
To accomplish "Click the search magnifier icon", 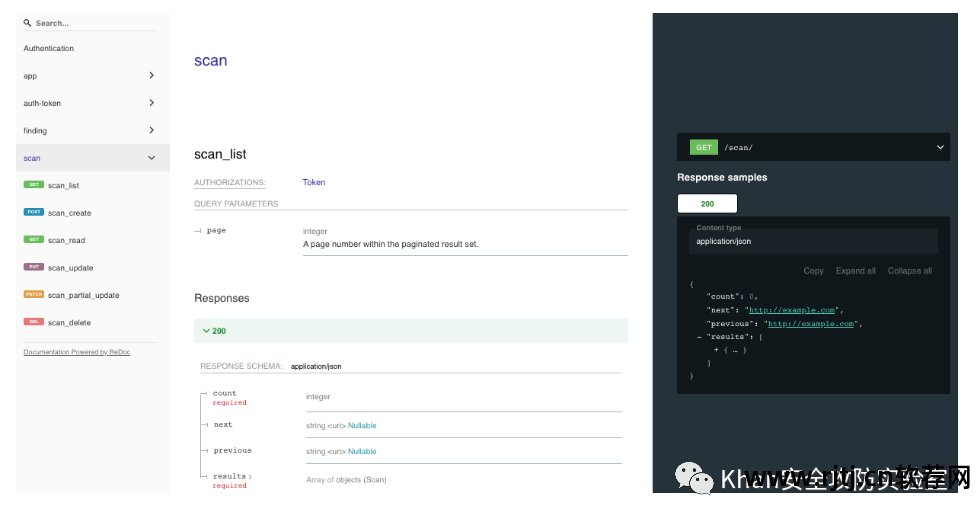I will 28,23.
